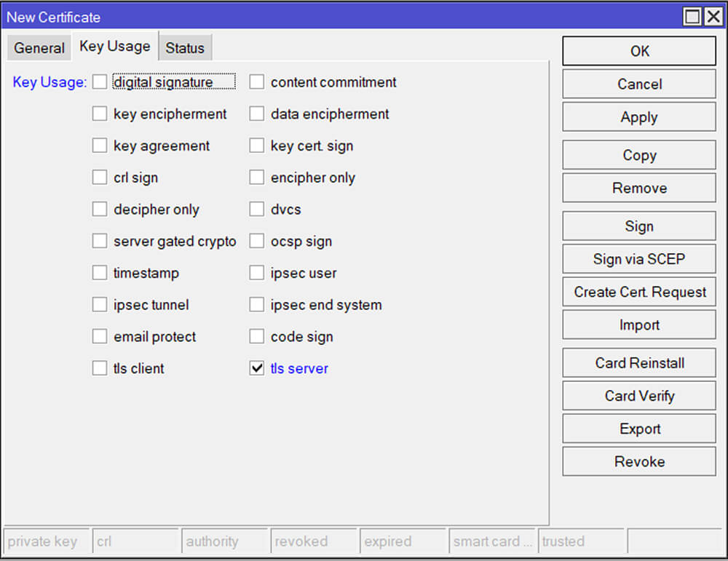Click the Card Reinstall button
Image resolution: width=728 pixels, height=561 pixels.
click(639, 363)
